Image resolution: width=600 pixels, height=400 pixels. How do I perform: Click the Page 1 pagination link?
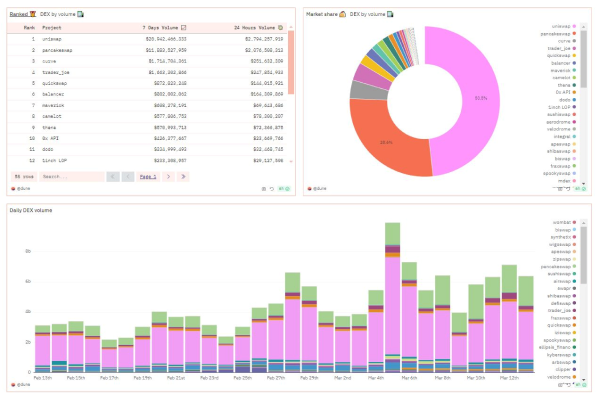point(148,176)
